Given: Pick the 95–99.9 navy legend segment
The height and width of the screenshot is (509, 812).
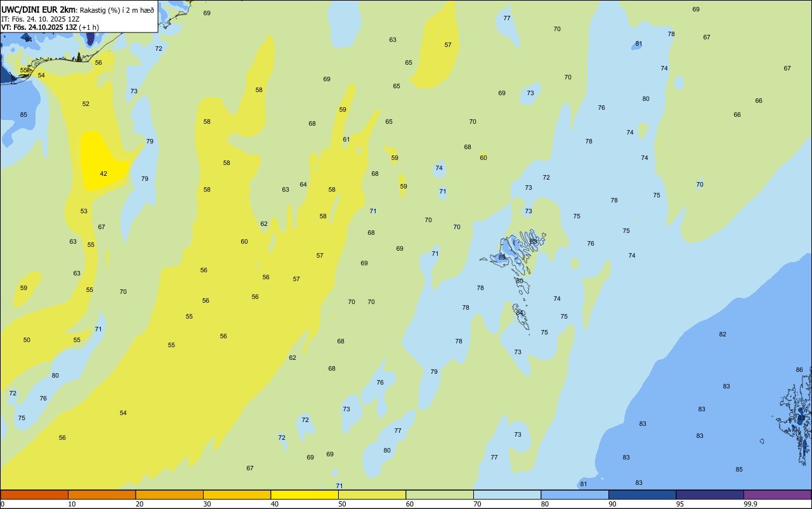Looking at the screenshot, I should pos(710,494).
